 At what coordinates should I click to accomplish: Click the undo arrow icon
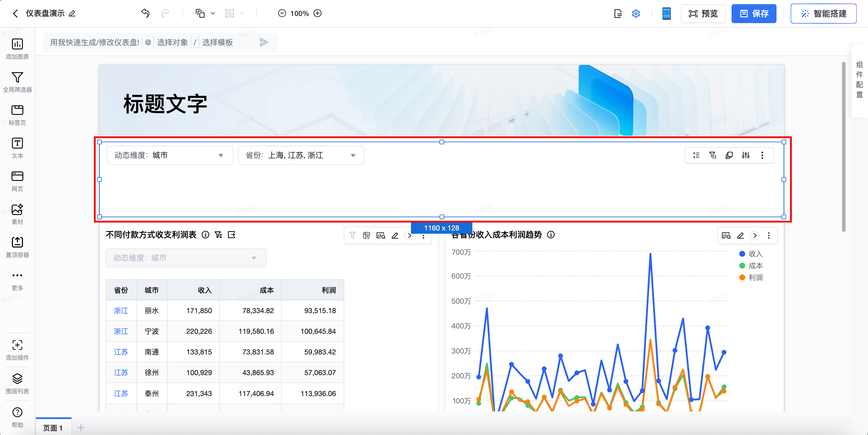pos(145,14)
